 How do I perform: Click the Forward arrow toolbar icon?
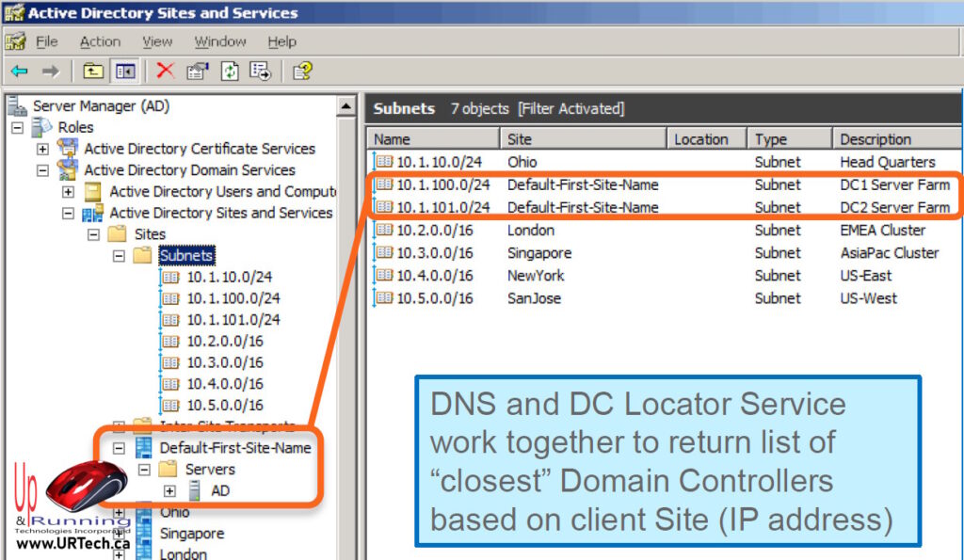(50, 72)
